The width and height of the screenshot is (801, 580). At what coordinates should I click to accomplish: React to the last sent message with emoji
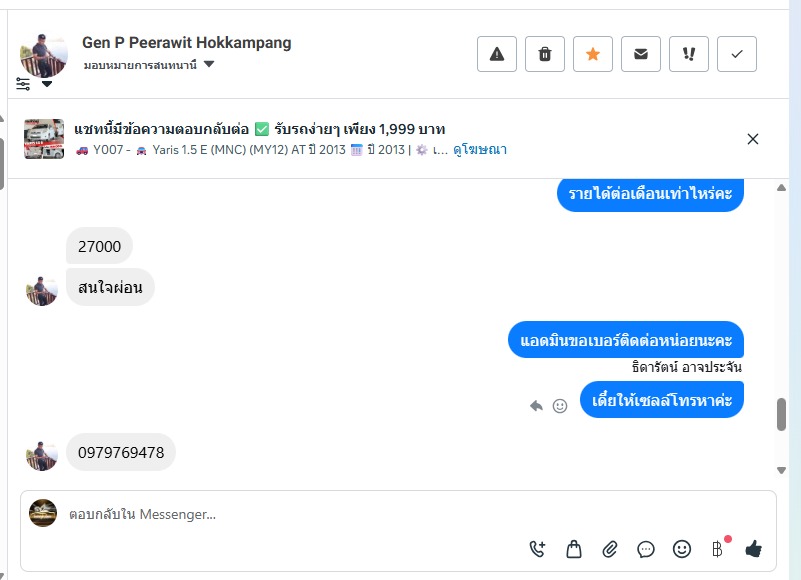click(x=560, y=405)
